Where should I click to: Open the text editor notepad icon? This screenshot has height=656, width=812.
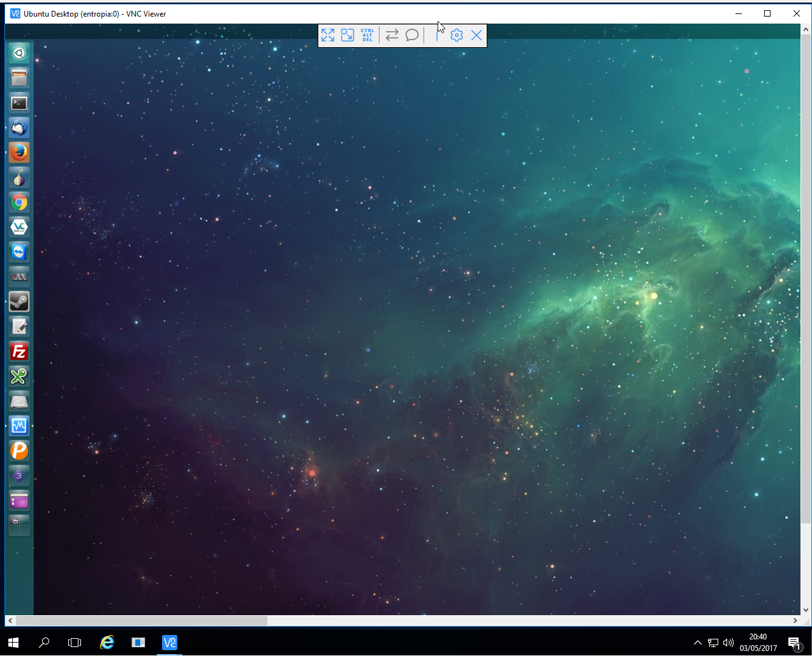19,326
